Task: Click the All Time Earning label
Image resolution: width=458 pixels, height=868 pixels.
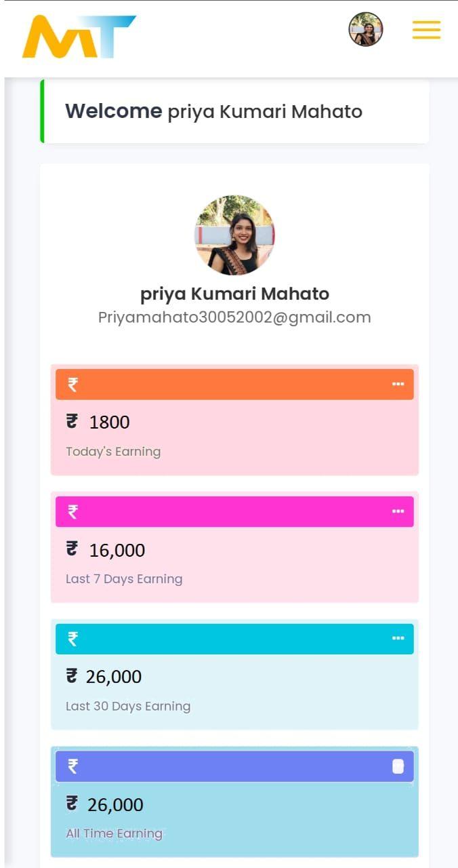Action: tap(114, 833)
